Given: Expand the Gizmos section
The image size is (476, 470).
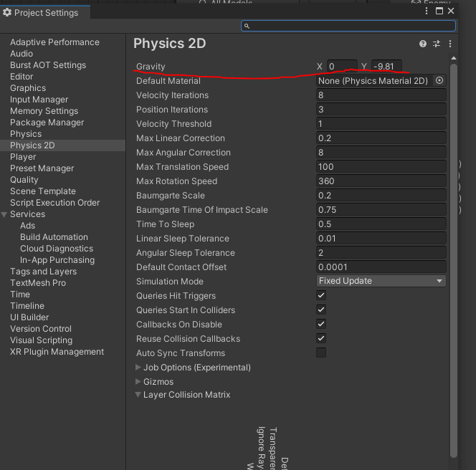Looking at the screenshot, I should pos(138,381).
